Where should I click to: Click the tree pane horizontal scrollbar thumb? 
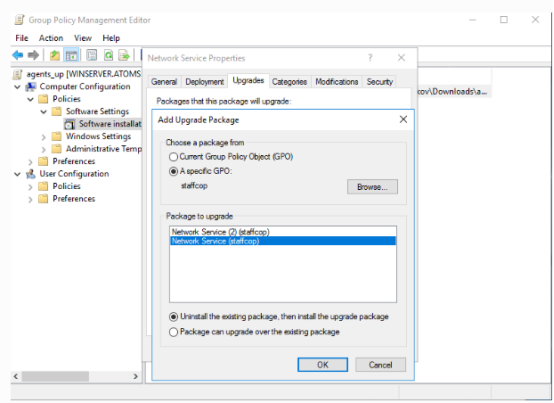point(55,377)
